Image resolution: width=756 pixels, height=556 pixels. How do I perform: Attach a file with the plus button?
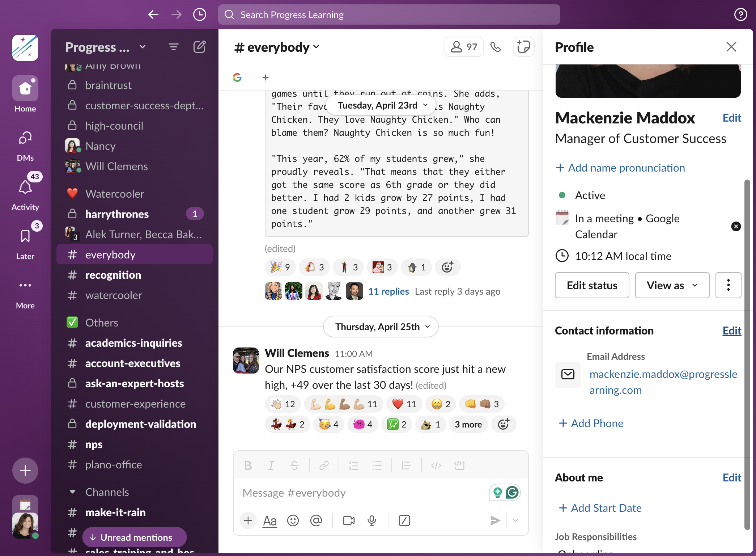tap(248, 521)
